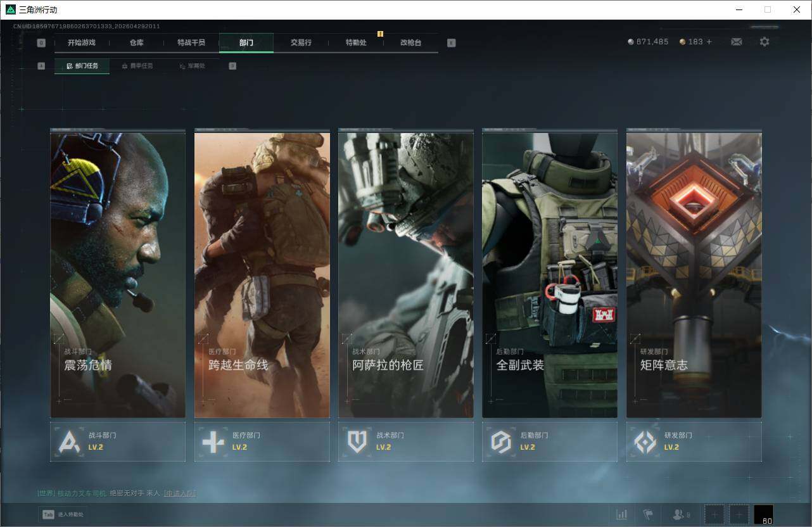Click the 医疗部门 cross emblem icon

pyautogui.click(x=213, y=441)
